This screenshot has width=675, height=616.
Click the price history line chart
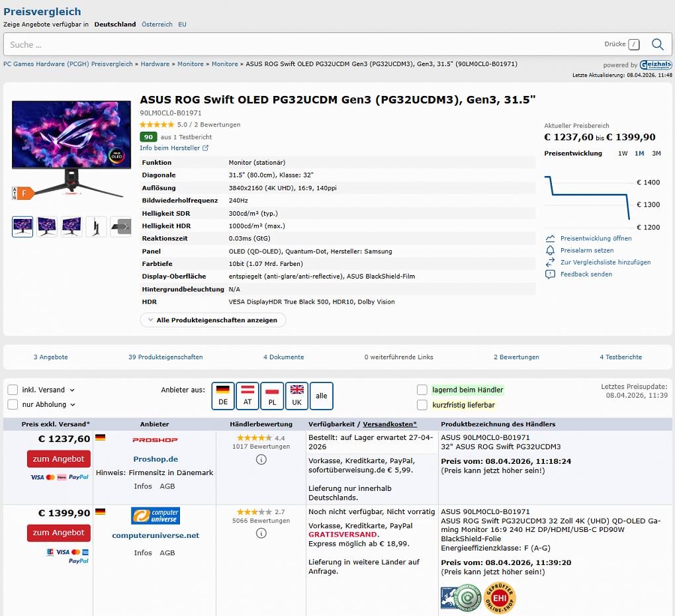[x=588, y=198]
